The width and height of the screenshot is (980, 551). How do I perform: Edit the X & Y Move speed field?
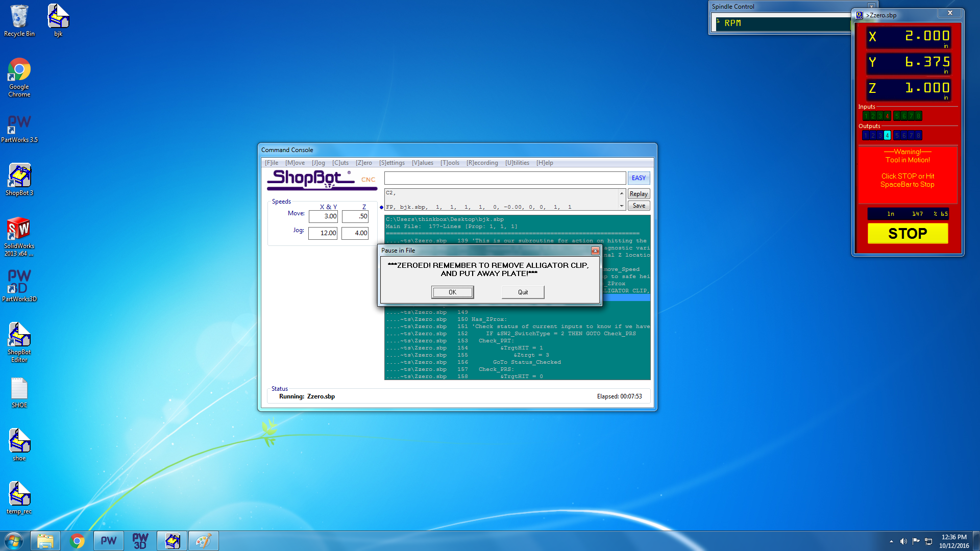click(323, 216)
